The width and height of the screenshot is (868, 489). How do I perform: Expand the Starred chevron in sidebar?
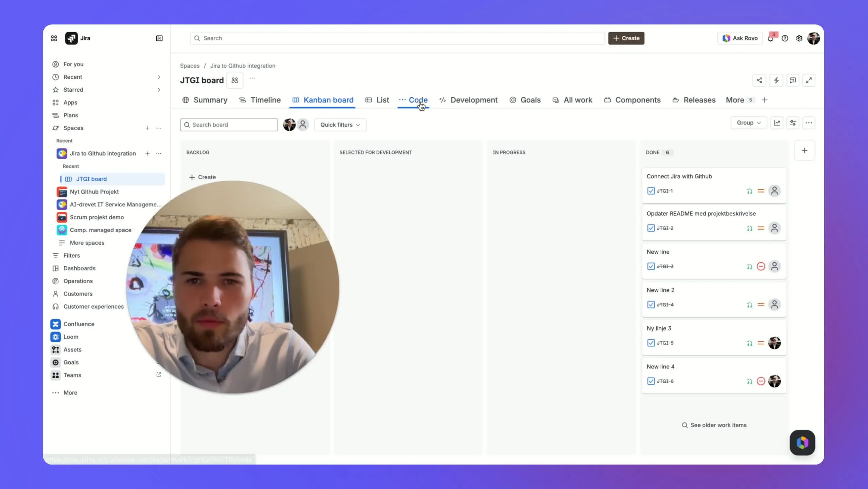click(159, 90)
